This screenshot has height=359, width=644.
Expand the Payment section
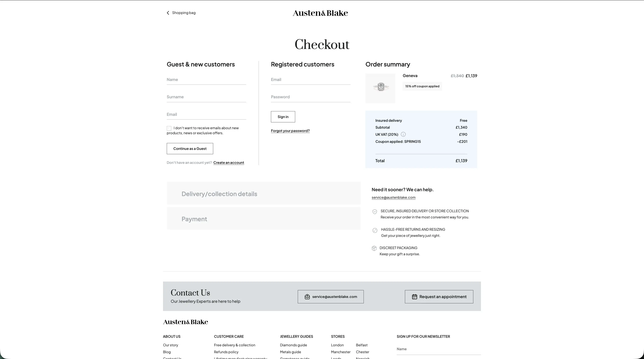click(x=263, y=219)
